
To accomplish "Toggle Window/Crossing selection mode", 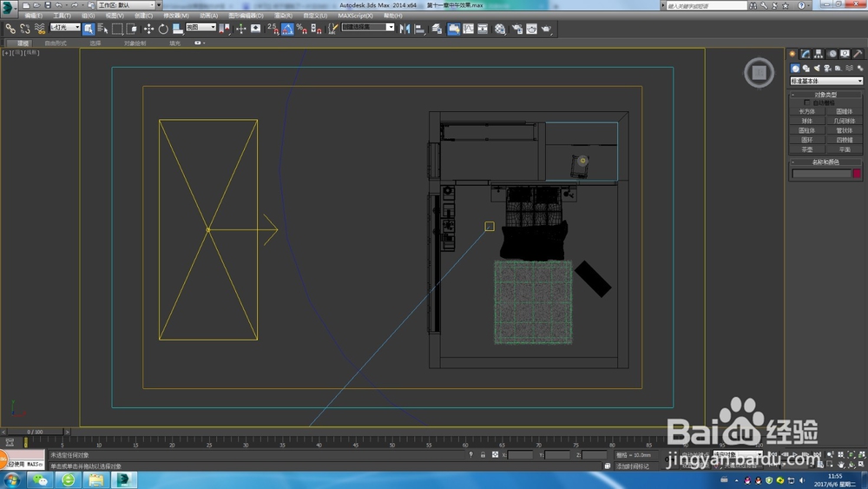I will tap(132, 29).
